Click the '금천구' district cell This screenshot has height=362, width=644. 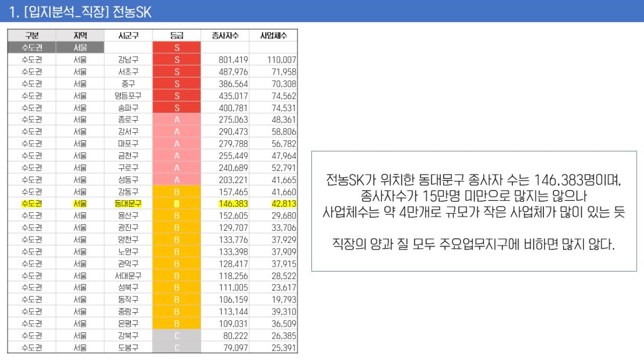128,156
